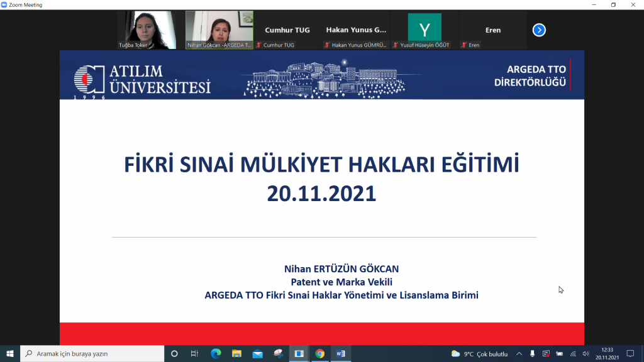
Task: Select the Task View icon
Action: [195, 353]
